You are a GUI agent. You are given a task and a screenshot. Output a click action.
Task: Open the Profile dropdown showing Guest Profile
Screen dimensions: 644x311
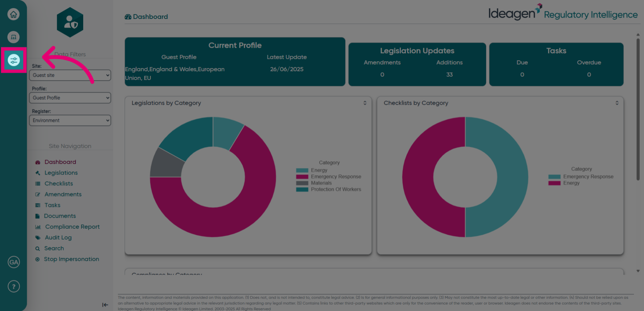(x=70, y=98)
